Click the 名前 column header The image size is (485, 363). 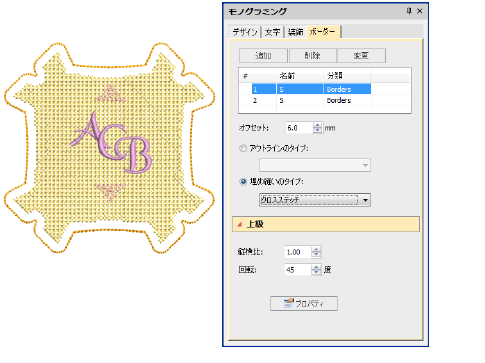click(299, 76)
